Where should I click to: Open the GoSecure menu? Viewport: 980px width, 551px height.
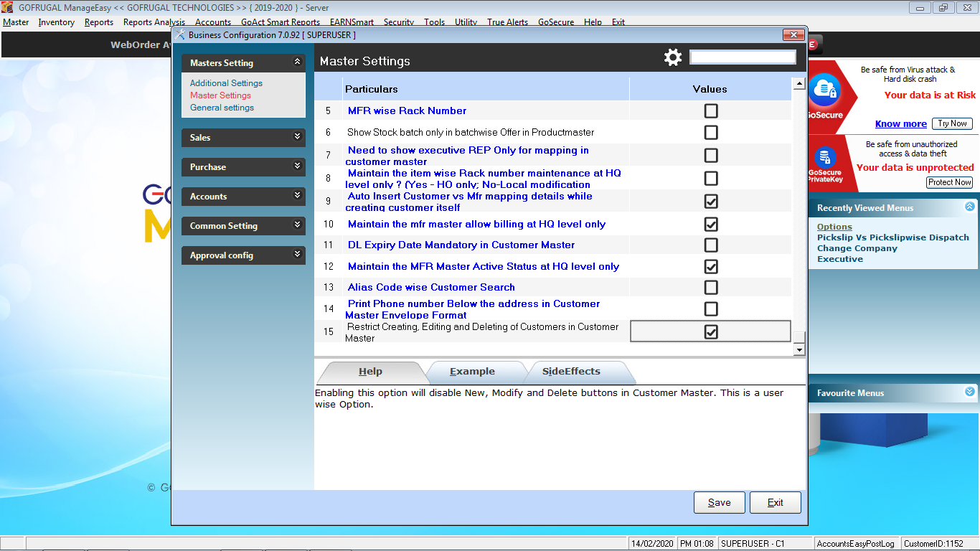[556, 22]
